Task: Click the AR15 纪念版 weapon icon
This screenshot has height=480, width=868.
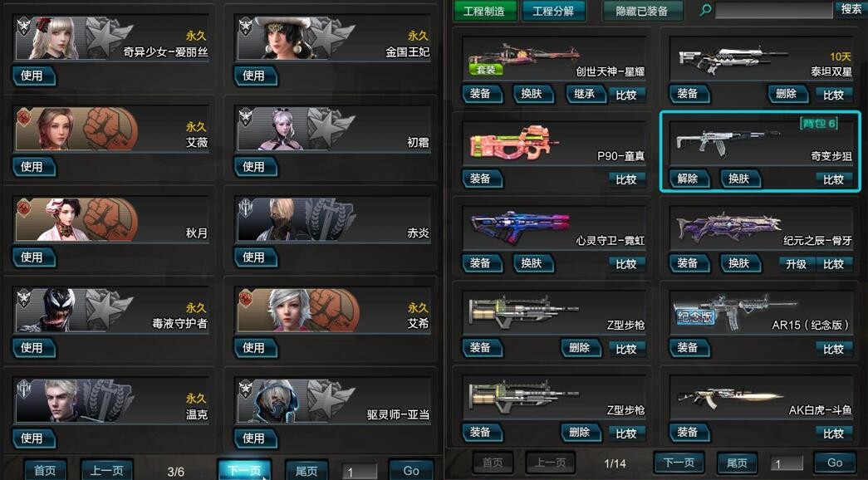Action: (x=735, y=311)
